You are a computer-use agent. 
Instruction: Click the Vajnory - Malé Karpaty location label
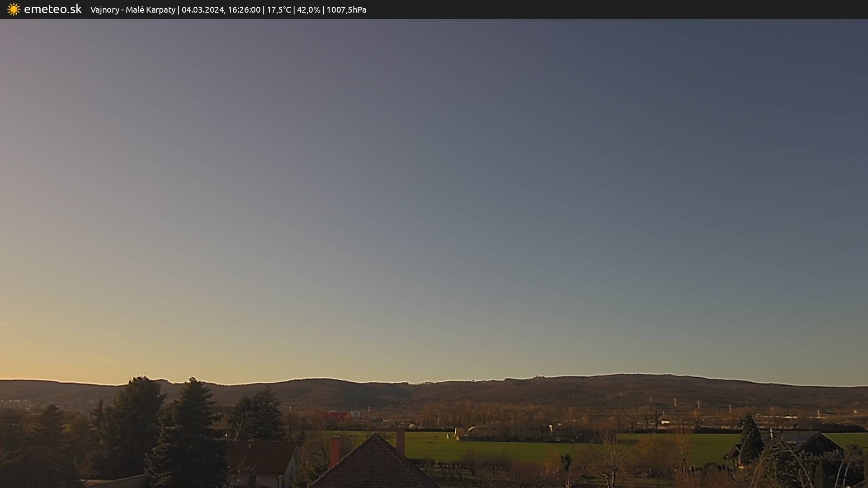pyautogui.click(x=132, y=10)
